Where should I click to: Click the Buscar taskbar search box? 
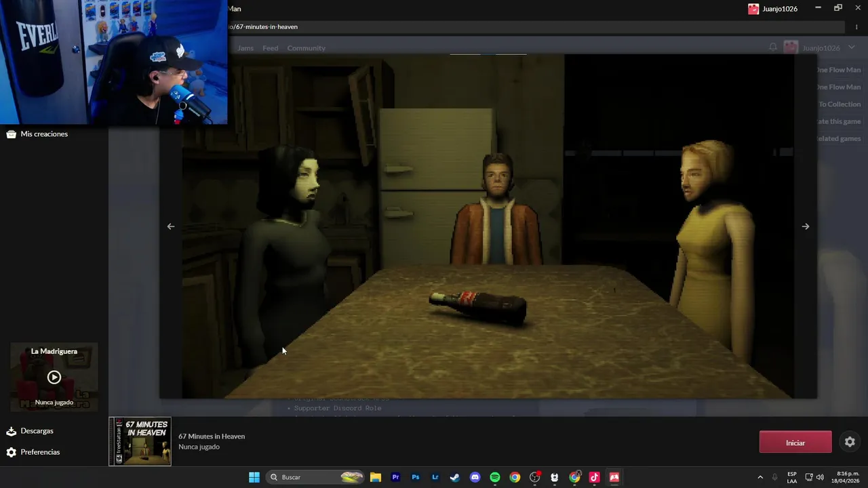315,477
